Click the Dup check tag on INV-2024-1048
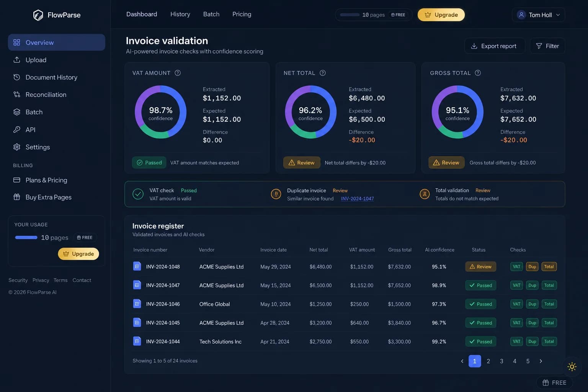The image size is (588, 392). (x=532, y=267)
